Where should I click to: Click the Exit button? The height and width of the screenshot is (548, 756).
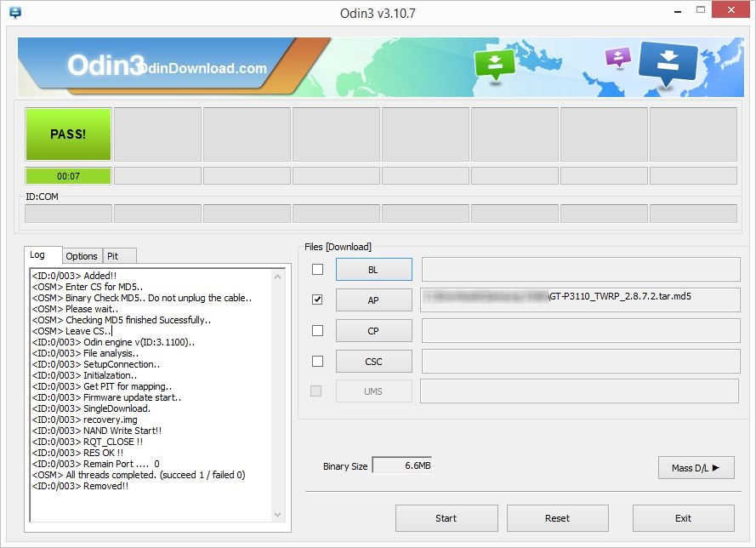tap(683, 518)
